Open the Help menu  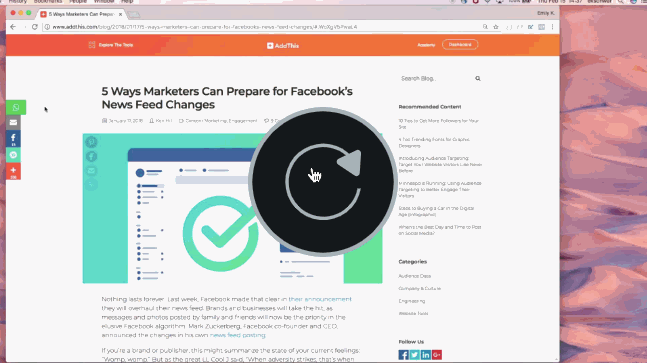[127, 2]
